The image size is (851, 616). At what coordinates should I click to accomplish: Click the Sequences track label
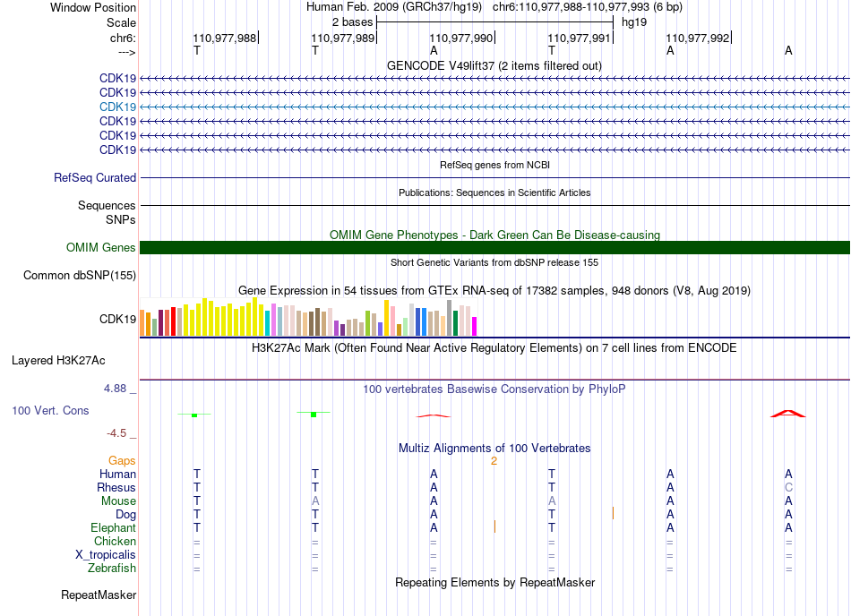[x=107, y=205]
